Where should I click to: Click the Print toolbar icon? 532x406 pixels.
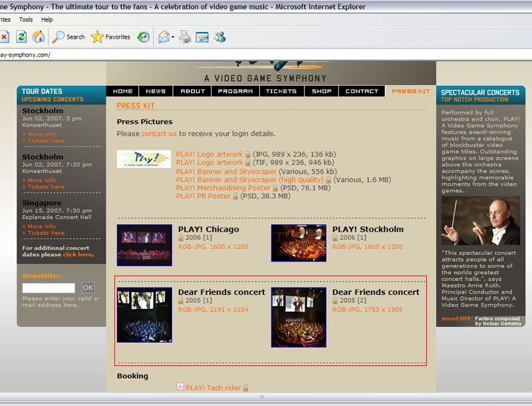pos(185,37)
